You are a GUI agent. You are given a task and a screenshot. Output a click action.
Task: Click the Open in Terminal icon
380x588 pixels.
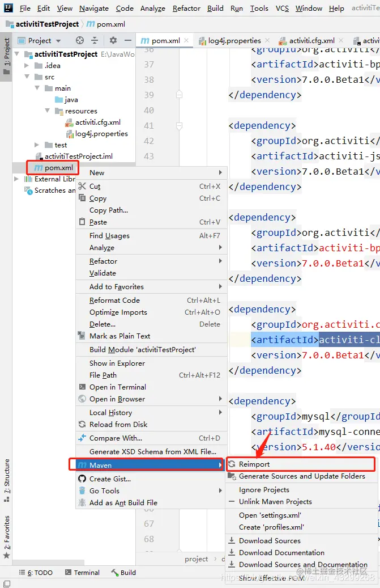pyautogui.click(x=82, y=387)
